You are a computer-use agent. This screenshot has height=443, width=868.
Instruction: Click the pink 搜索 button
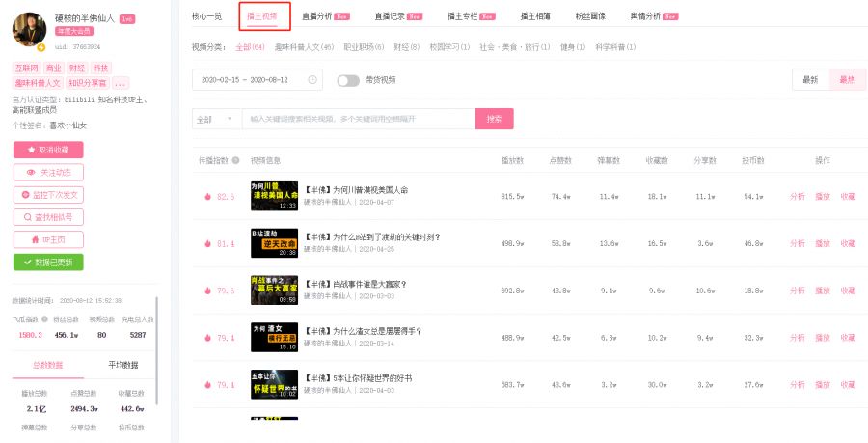tap(494, 119)
